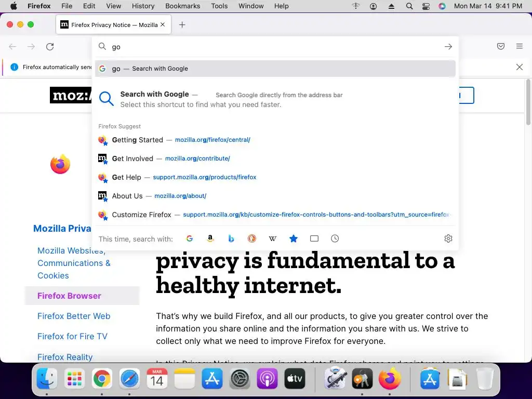Click the Reload page icon
532x399 pixels.
[x=50, y=46]
